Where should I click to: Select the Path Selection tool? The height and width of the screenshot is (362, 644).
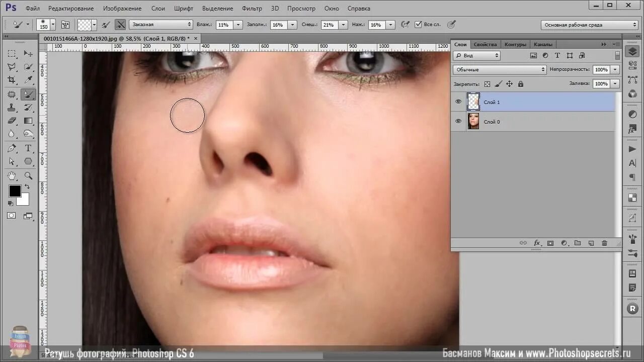tap(12, 161)
